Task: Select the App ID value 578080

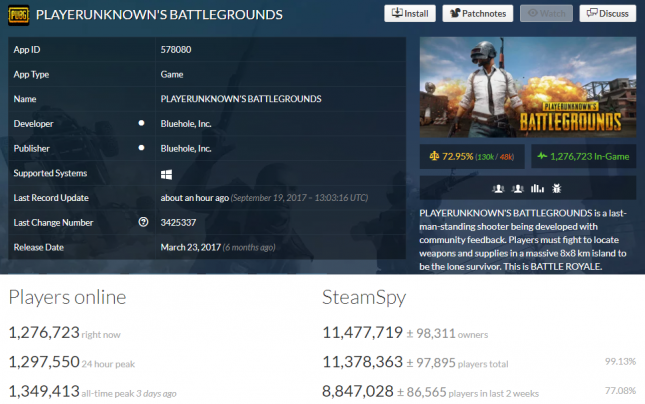Action: (x=176, y=50)
